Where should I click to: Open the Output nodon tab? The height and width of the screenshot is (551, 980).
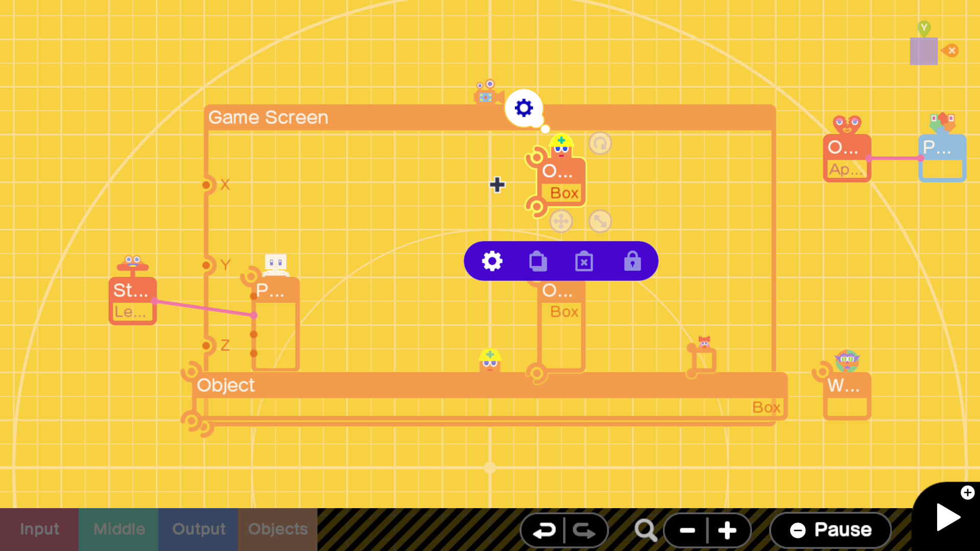199,530
